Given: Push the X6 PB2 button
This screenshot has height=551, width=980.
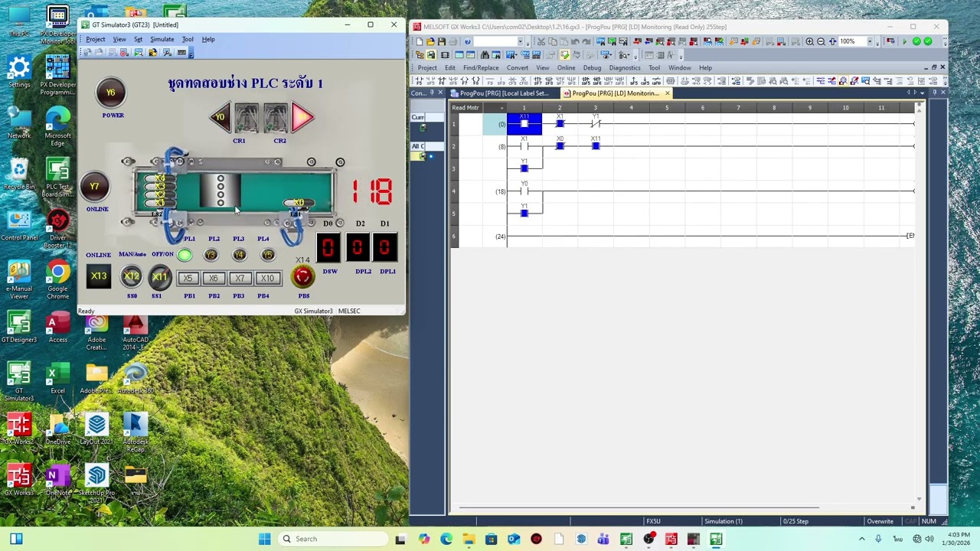Looking at the screenshot, I should (x=214, y=279).
